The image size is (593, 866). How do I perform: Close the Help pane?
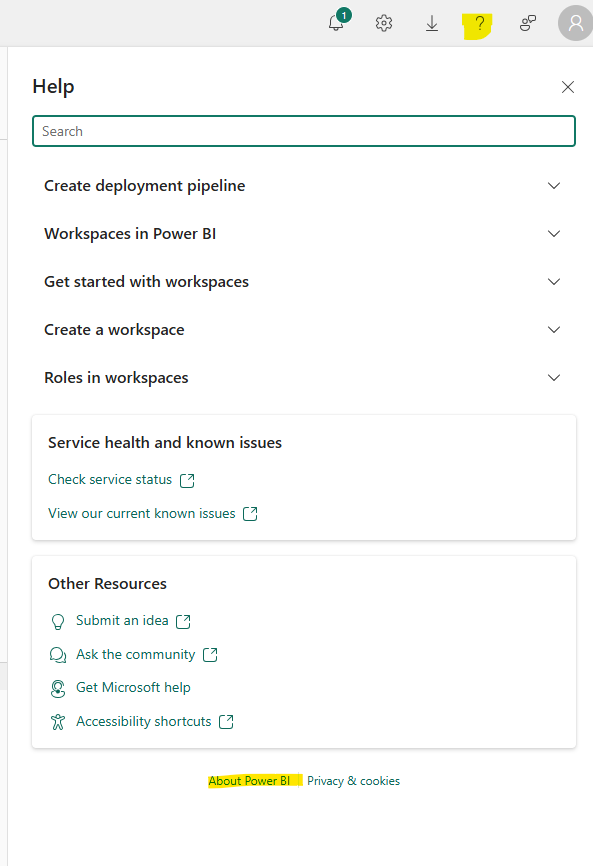point(568,87)
